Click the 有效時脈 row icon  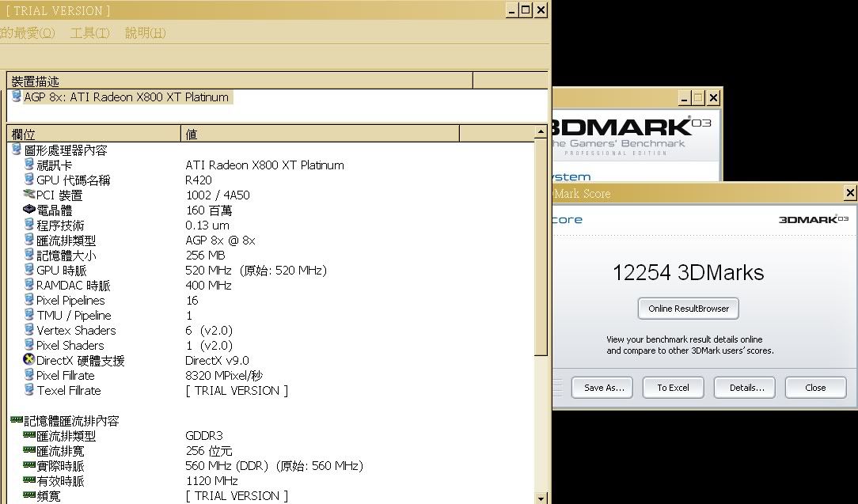[29, 480]
